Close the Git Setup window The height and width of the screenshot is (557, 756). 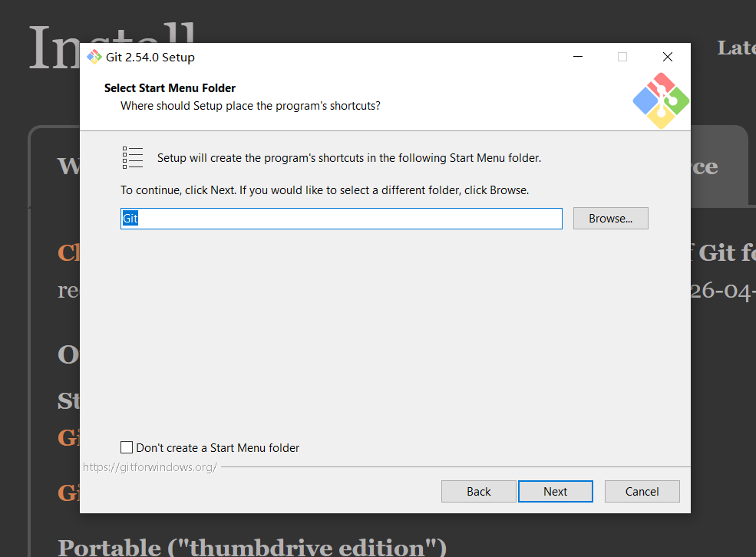coord(668,57)
